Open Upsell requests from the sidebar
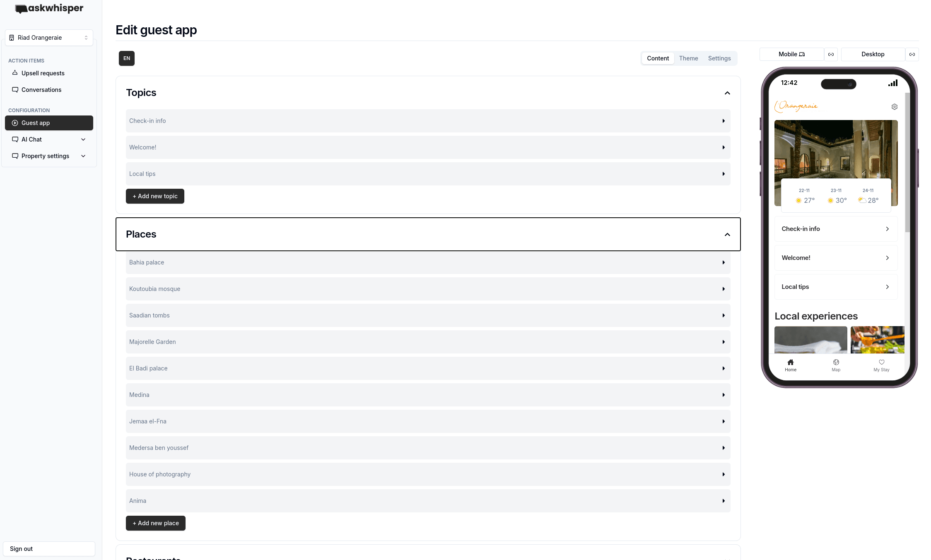Screen dimensions: 931x560 pyautogui.click(x=43, y=73)
